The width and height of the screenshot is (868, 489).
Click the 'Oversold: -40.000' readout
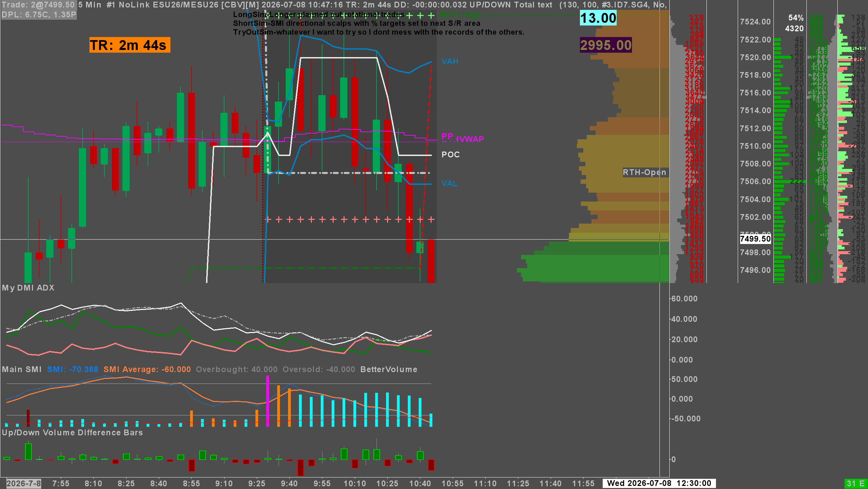click(319, 369)
